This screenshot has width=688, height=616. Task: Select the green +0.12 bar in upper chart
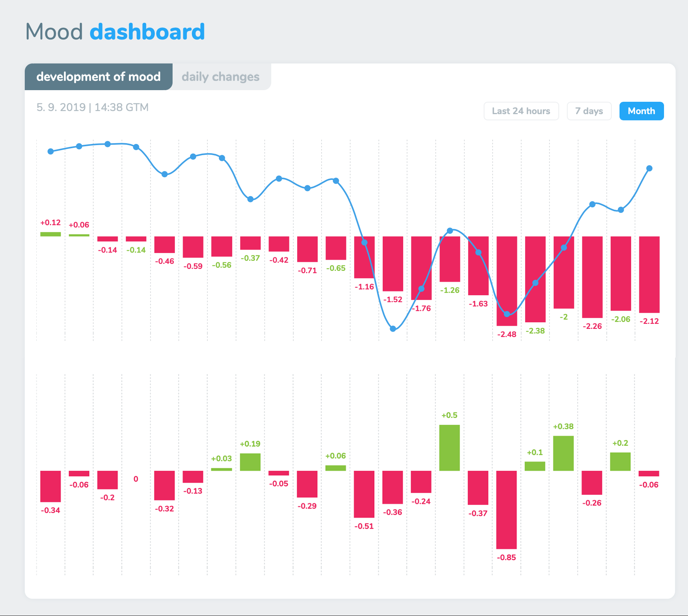point(51,234)
